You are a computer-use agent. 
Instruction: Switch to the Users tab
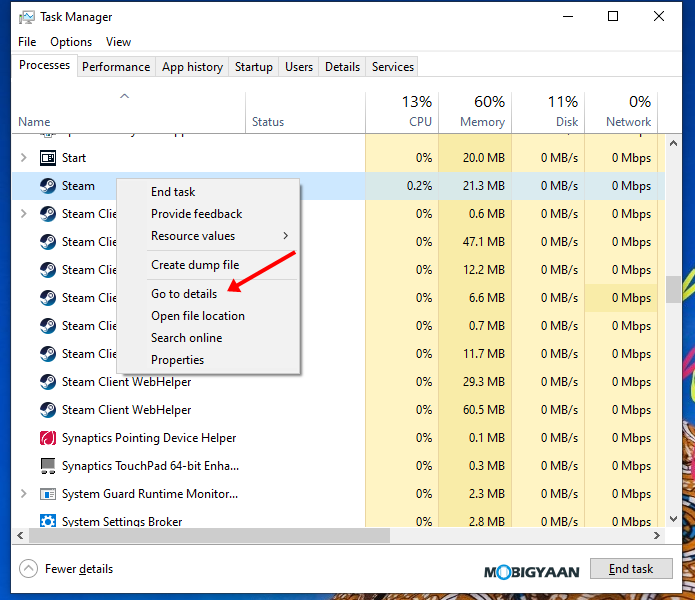[x=299, y=67]
